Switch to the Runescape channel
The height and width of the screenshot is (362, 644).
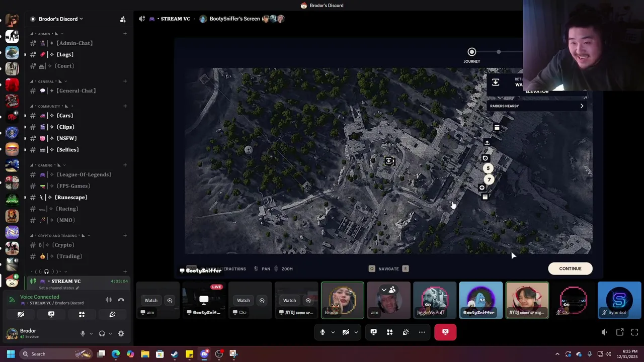pos(78,197)
